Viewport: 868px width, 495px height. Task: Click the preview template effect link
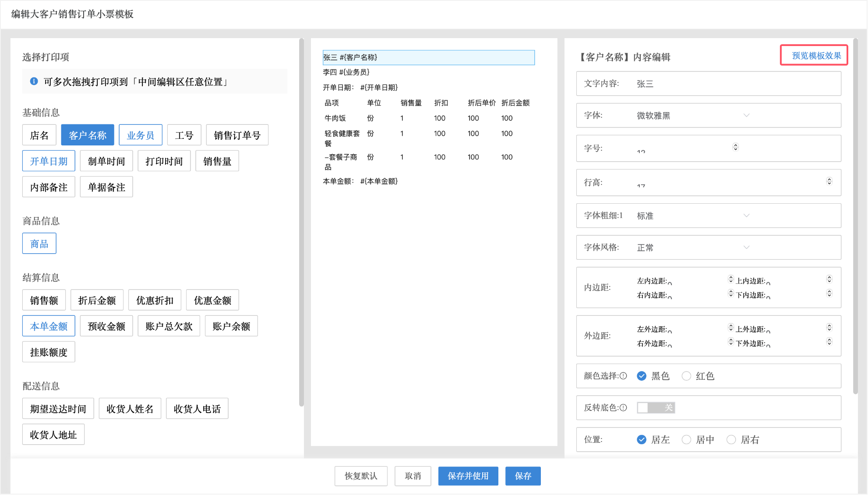pyautogui.click(x=816, y=56)
